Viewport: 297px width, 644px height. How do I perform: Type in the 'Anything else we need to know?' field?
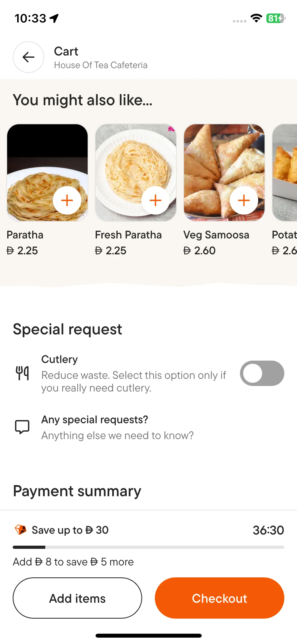[x=117, y=435]
